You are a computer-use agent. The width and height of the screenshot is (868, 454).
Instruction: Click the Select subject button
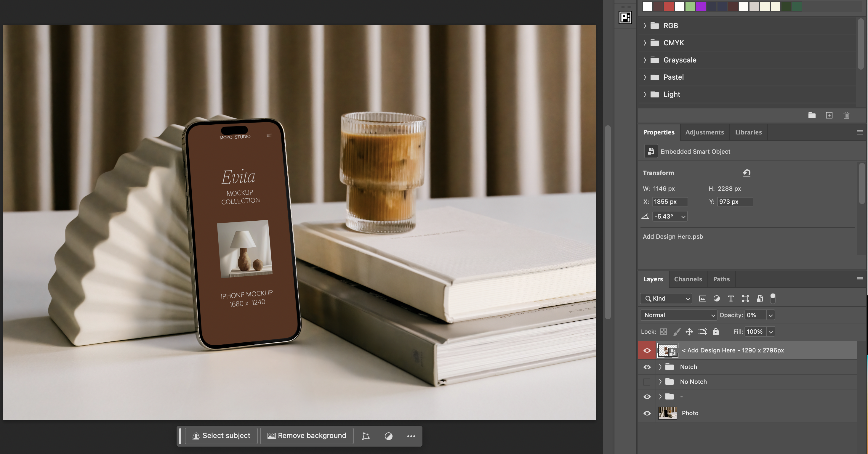pyautogui.click(x=221, y=436)
